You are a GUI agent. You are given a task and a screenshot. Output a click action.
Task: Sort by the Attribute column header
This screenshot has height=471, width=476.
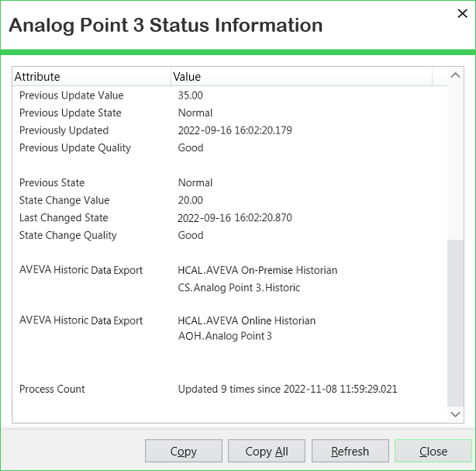(91, 77)
